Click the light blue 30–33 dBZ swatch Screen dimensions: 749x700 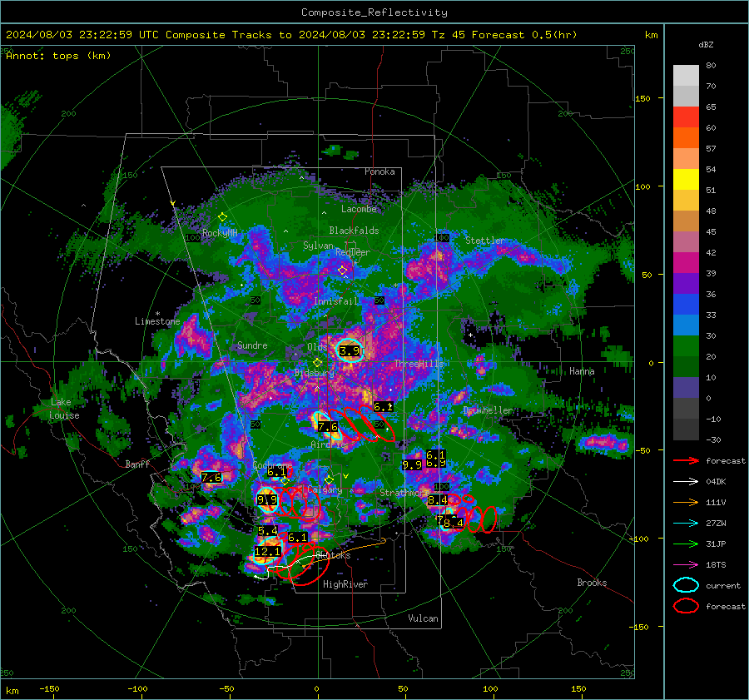(x=686, y=325)
